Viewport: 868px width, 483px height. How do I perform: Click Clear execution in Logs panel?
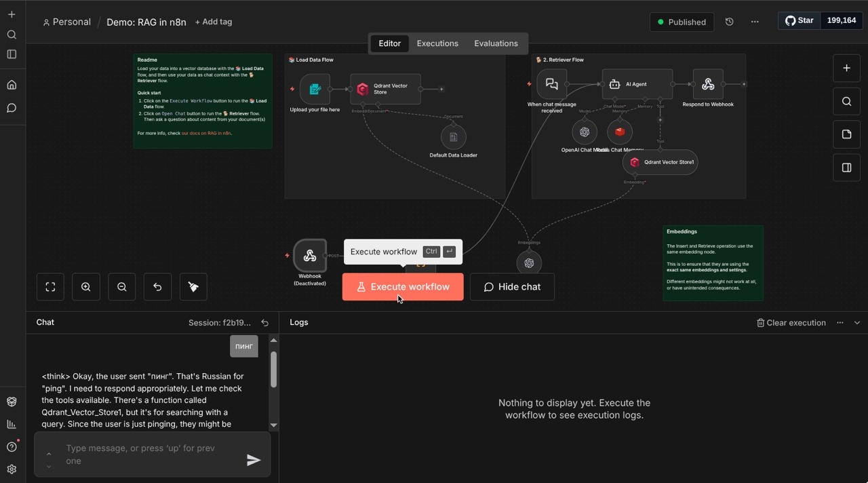point(791,323)
